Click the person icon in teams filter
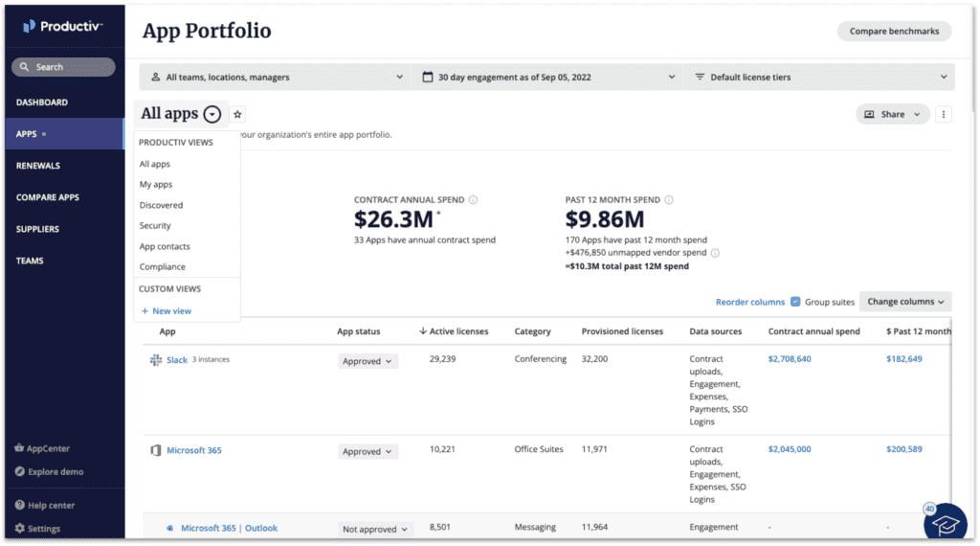 [x=156, y=77]
